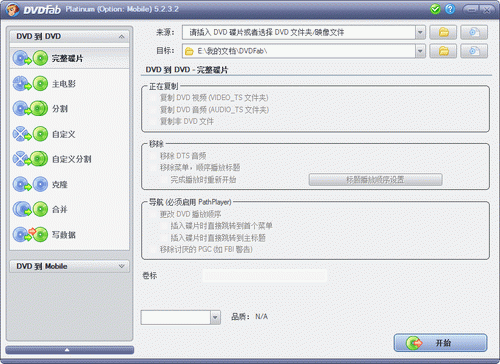This screenshot has height=364, width=500.
Task: Select the 合并 merge mode icon
Action: click(x=30, y=209)
